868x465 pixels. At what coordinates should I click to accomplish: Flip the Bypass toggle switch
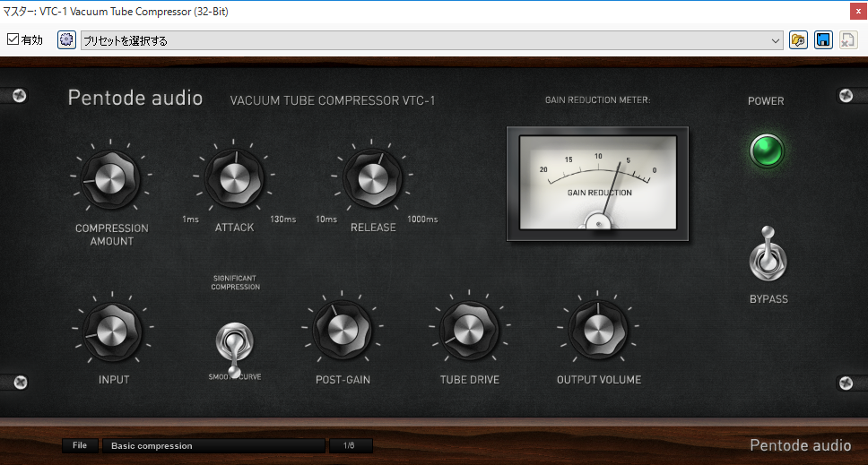point(768,254)
